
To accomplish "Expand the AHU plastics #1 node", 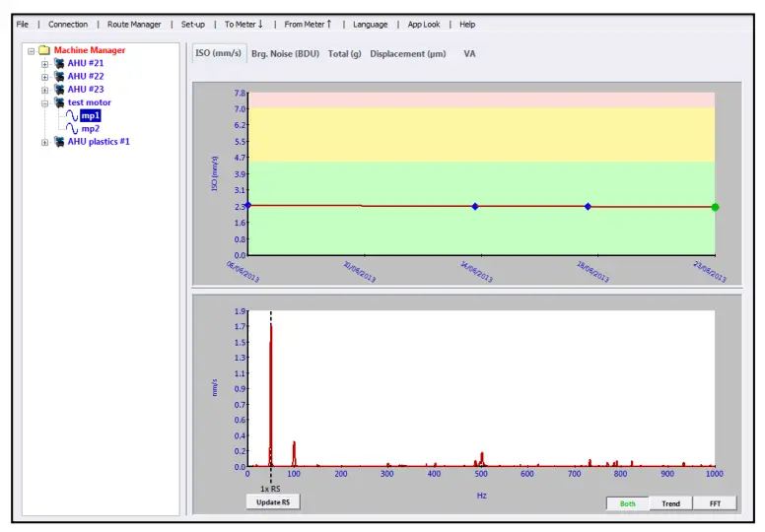I will [x=45, y=143].
